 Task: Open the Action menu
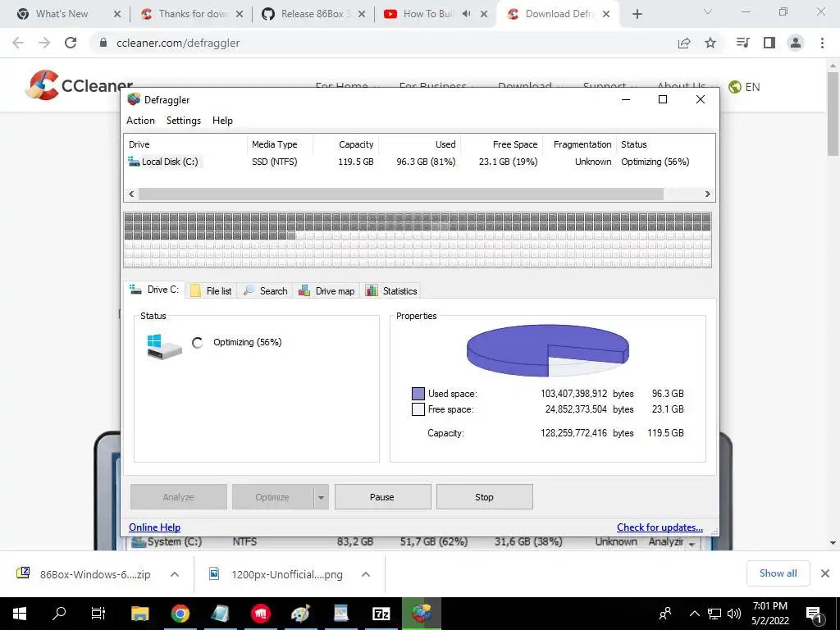pyautogui.click(x=140, y=121)
